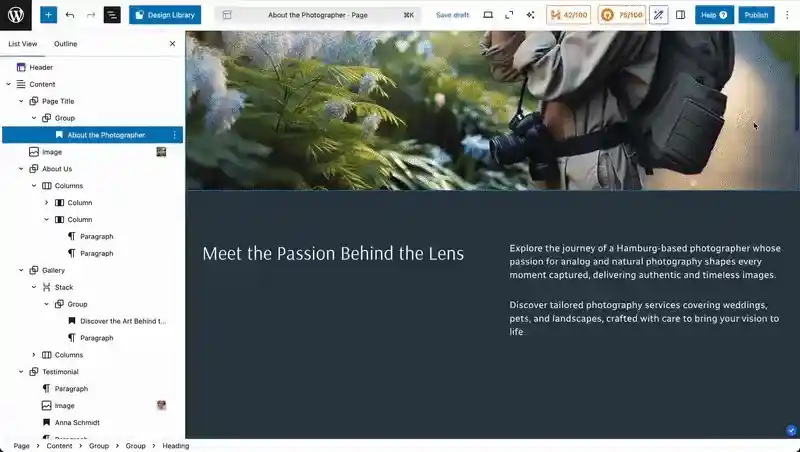Click the WordPress logo icon

click(16, 15)
